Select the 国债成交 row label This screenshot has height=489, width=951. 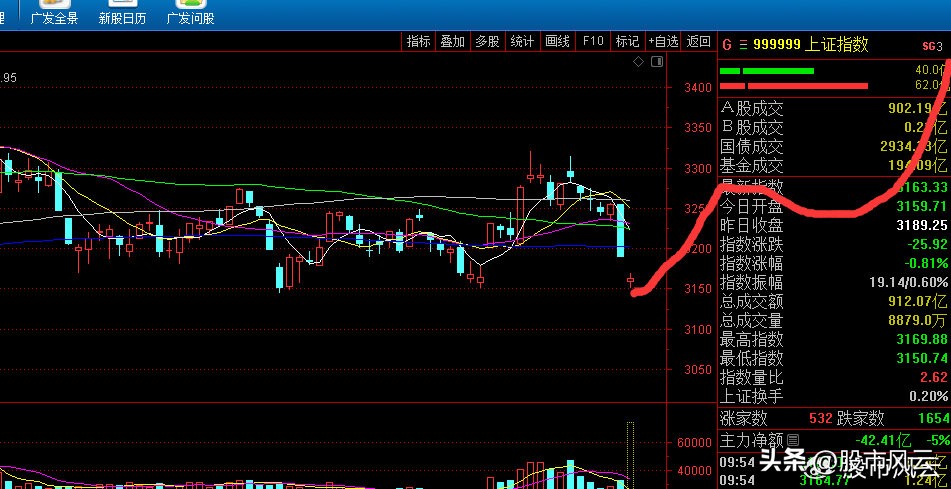751,146
